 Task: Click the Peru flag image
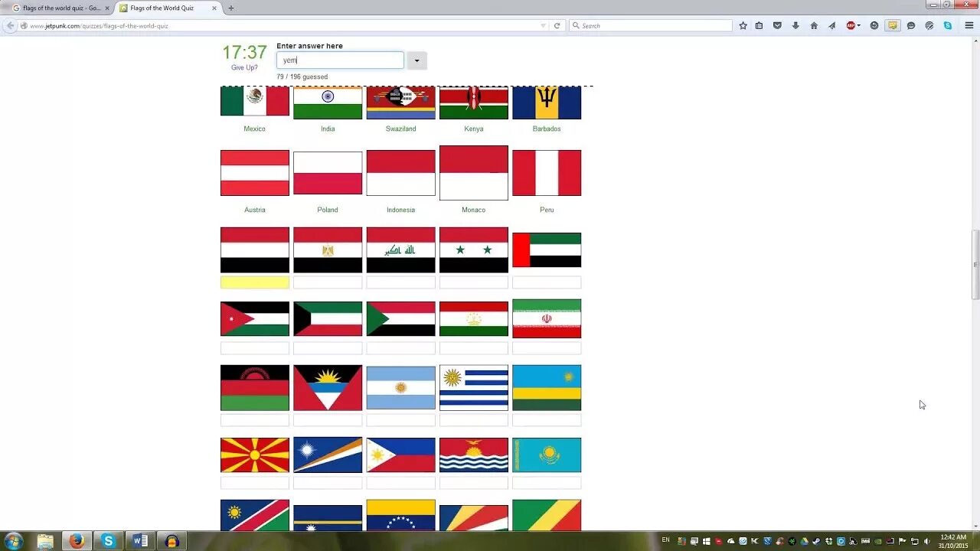547,173
